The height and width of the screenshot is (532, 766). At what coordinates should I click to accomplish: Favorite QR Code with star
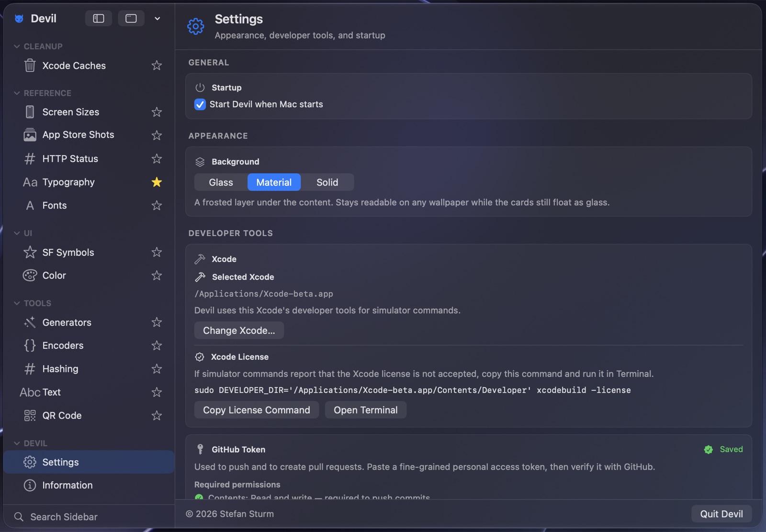click(157, 415)
